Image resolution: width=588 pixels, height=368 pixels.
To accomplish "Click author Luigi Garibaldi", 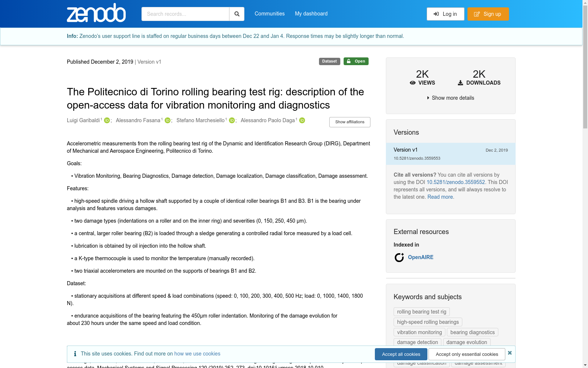I will (x=83, y=120).
